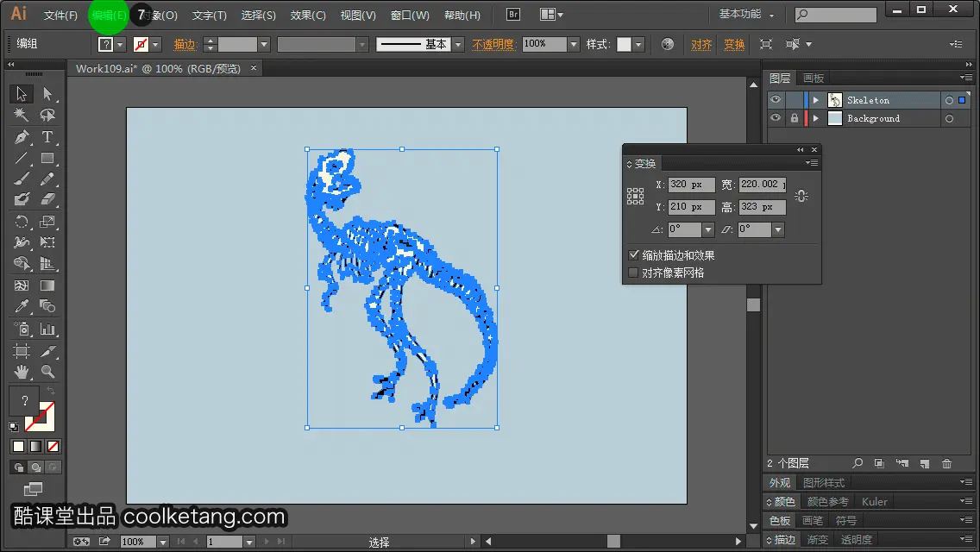Viewport: 980px width, 552px height.
Task: Click the Recolor Artwork wheel icon
Action: pos(668,44)
